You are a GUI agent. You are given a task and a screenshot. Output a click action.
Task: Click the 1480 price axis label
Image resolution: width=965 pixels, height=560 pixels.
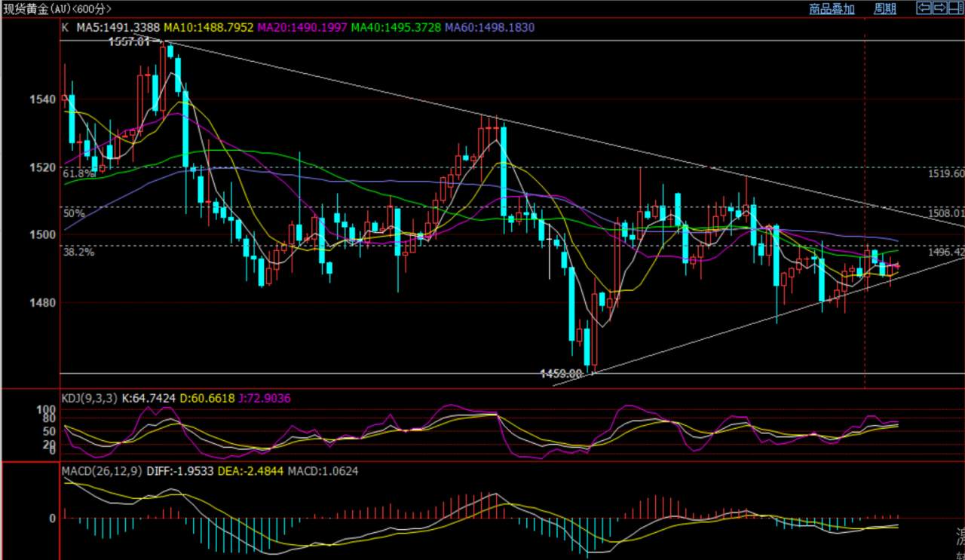(44, 303)
